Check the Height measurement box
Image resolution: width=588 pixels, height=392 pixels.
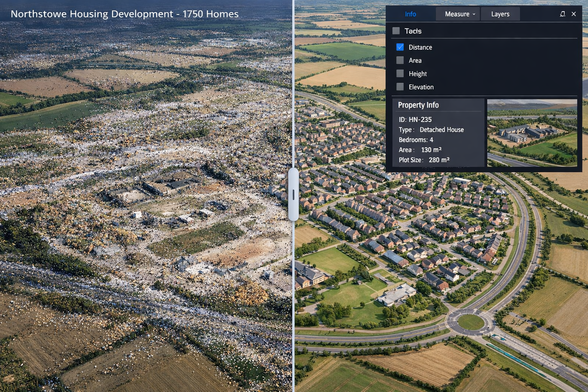click(400, 73)
